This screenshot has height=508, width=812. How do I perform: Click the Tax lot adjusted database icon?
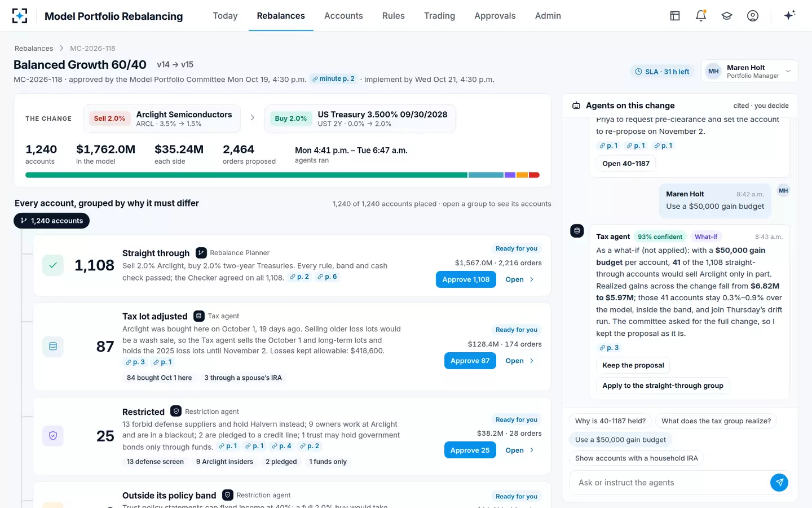53,347
